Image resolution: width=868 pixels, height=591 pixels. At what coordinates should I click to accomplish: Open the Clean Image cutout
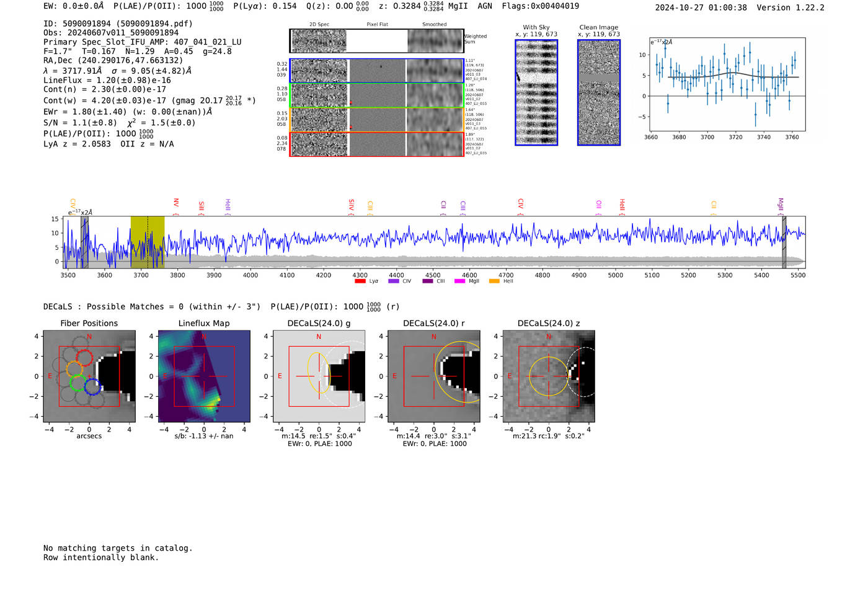tap(599, 92)
